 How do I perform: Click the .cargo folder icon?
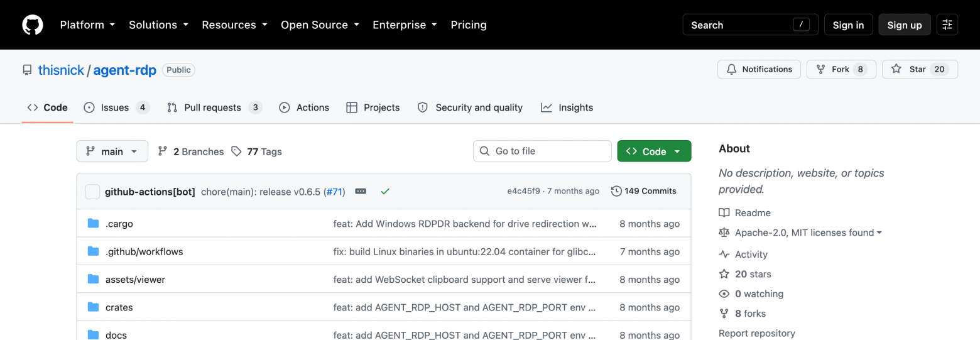click(x=94, y=224)
